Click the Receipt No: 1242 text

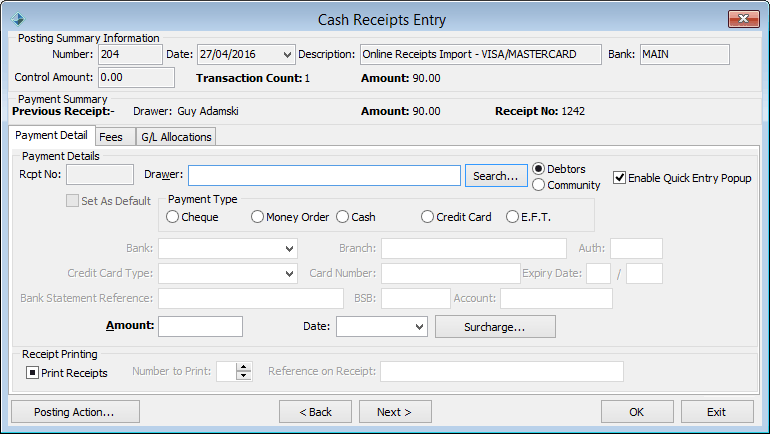pyautogui.click(x=540, y=111)
